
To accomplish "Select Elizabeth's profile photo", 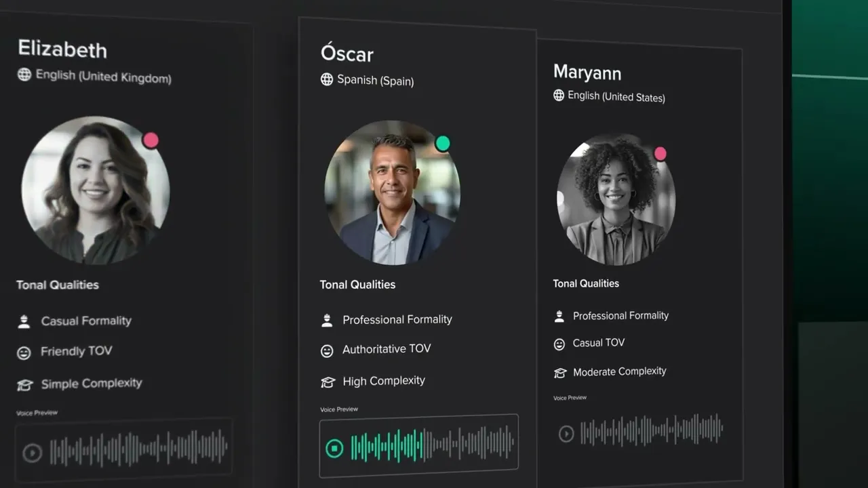I will (96, 190).
